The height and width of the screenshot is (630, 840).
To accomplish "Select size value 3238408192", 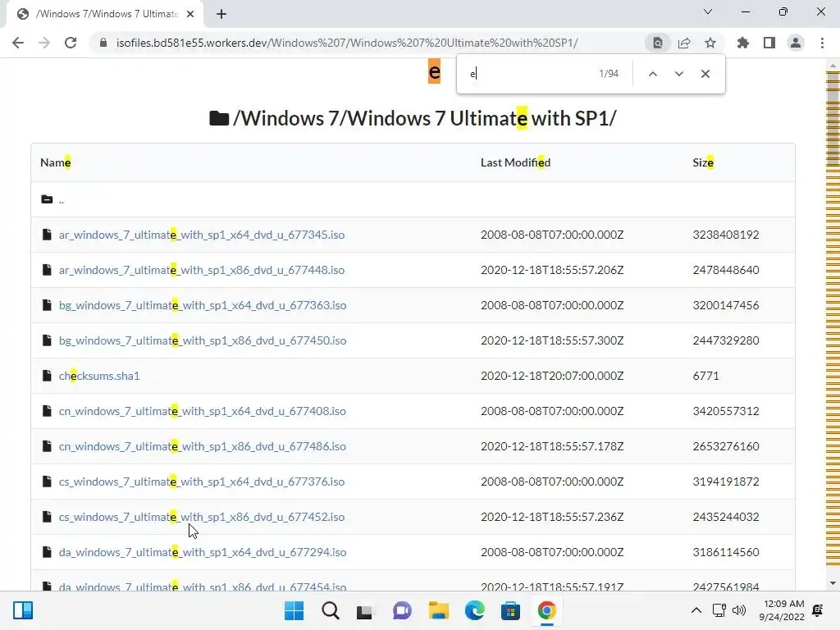I will (x=726, y=235).
